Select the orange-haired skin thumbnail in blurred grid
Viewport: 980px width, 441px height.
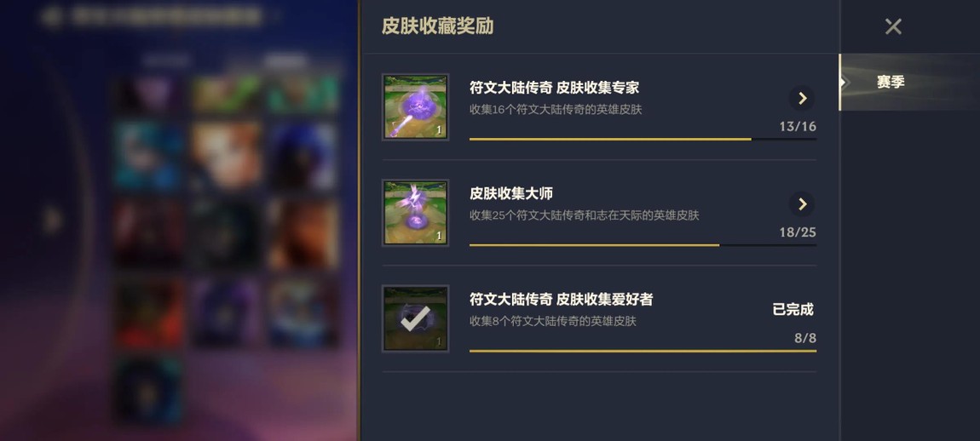226,156
